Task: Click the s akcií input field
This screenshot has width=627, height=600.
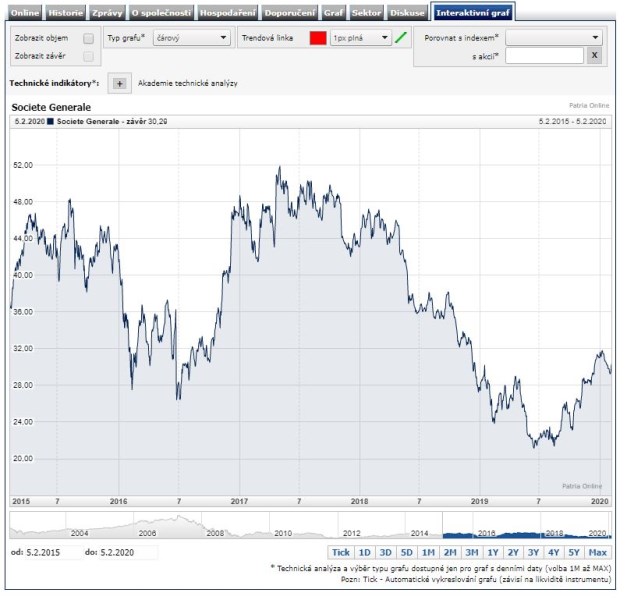Action: pyautogui.click(x=544, y=56)
